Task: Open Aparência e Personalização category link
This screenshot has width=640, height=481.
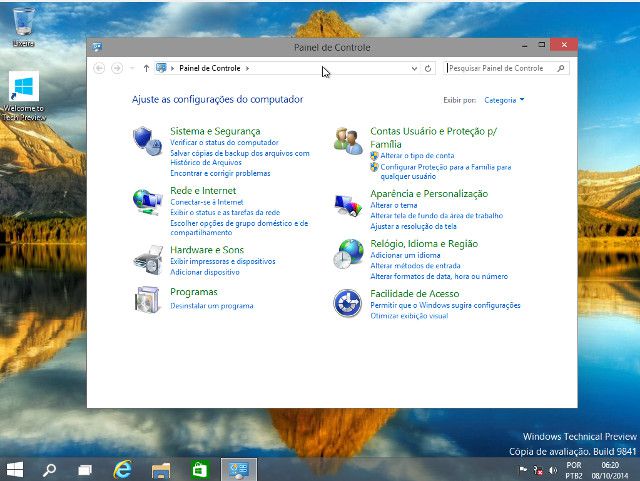Action: click(x=429, y=194)
